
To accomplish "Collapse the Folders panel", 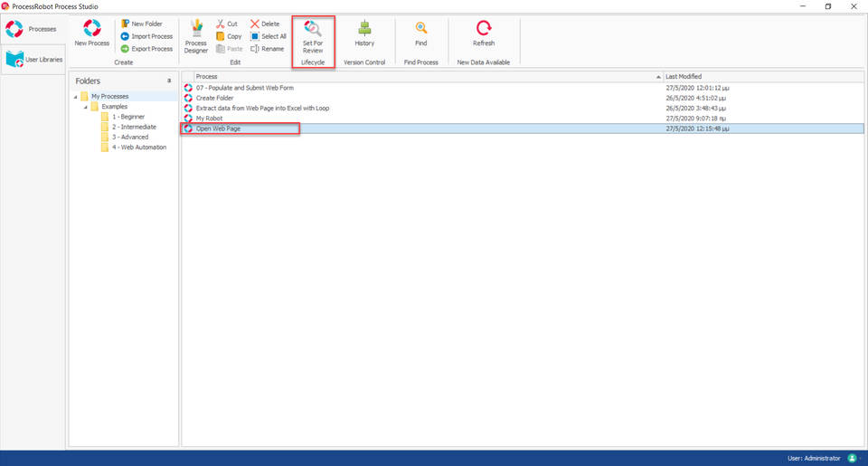I will coord(169,81).
